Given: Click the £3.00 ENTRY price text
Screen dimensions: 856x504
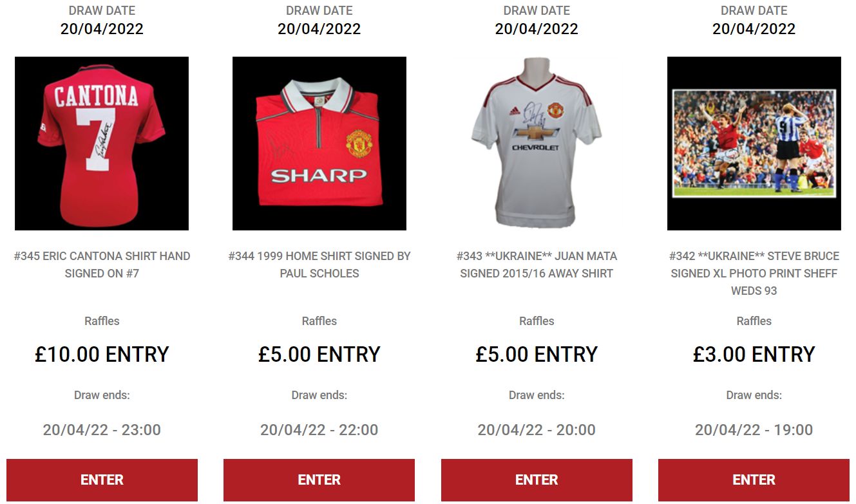Looking at the screenshot, I should pos(754,355).
